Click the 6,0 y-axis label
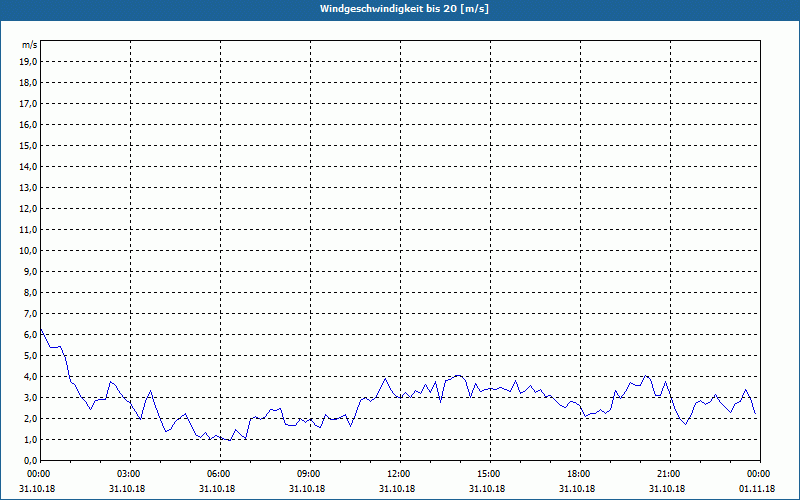The image size is (800, 500). pyautogui.click(x=30, y=334)
